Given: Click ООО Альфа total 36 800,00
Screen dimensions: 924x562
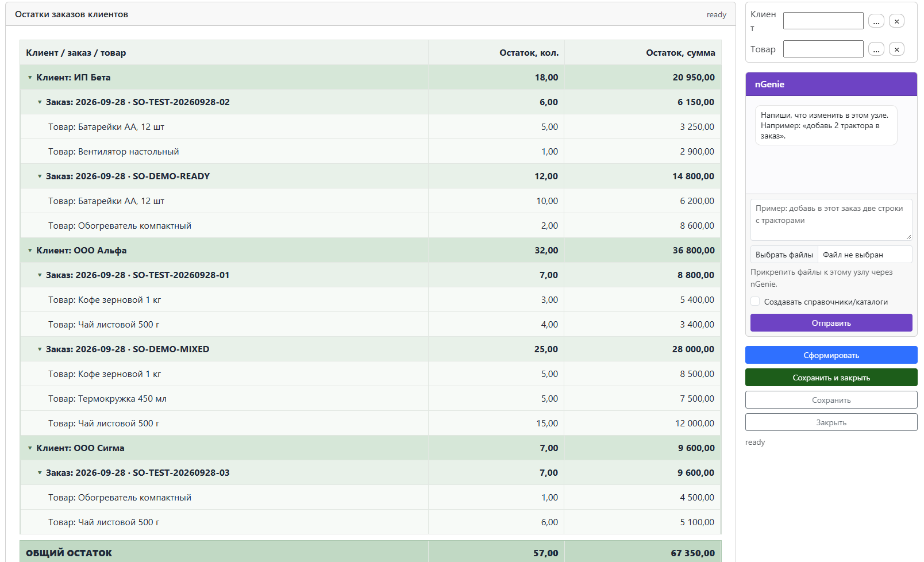Looking at the screenshot, I should click(x=694, y=251).
